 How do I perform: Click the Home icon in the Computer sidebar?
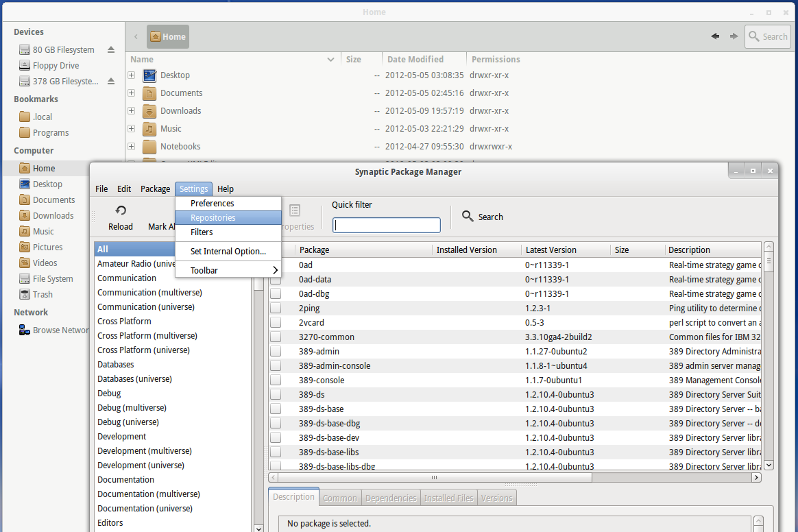pos(25,168)
